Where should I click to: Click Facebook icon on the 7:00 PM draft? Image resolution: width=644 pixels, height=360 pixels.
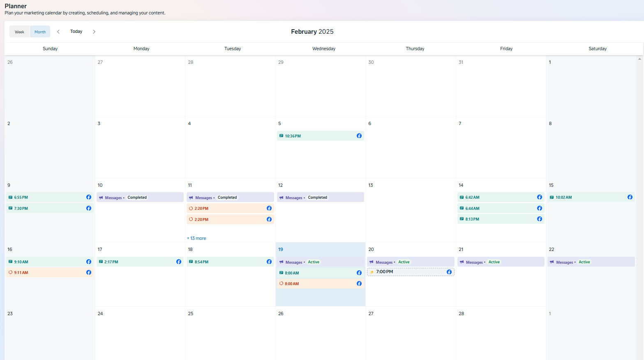click(449, 272)
